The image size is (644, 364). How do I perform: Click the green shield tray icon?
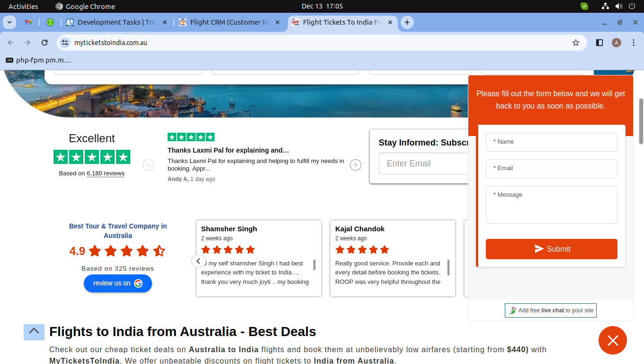tap(584, 6)
